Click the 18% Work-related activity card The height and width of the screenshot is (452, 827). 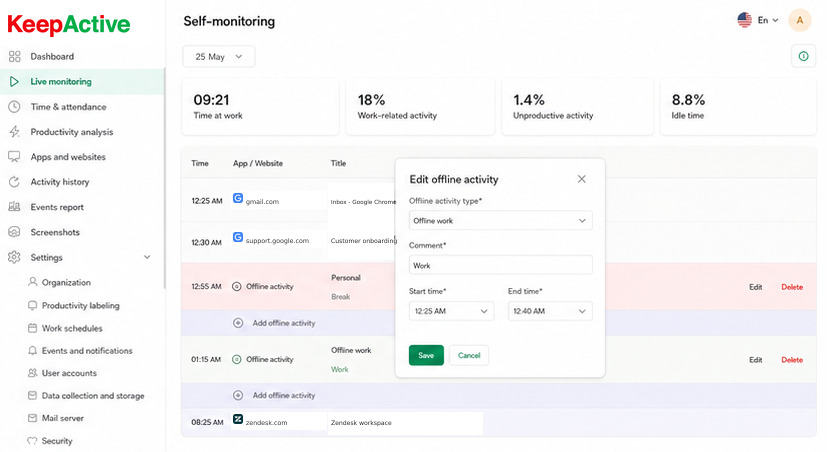(x=420, y=107)
